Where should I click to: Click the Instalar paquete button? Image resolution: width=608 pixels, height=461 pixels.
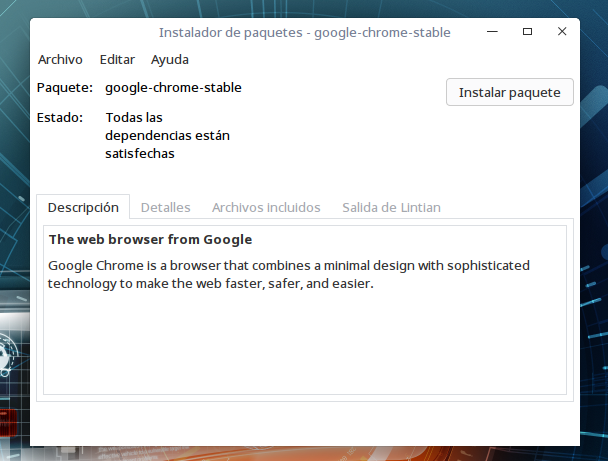tap(510, 92)
